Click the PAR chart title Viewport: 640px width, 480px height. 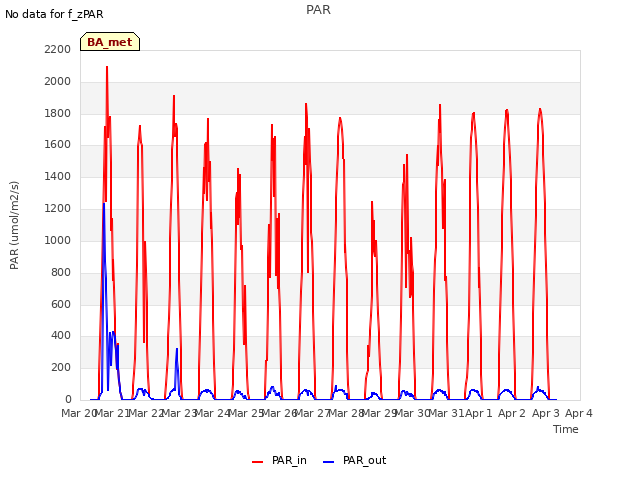click(318, 10)
